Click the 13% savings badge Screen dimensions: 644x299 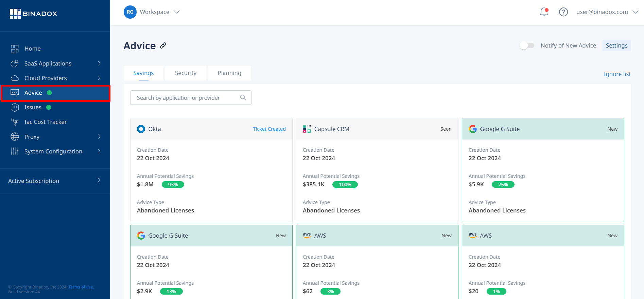click(171, 292)
